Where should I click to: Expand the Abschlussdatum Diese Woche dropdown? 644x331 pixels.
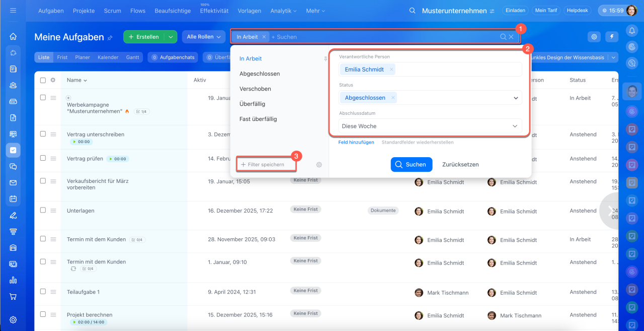coord(515,126)
